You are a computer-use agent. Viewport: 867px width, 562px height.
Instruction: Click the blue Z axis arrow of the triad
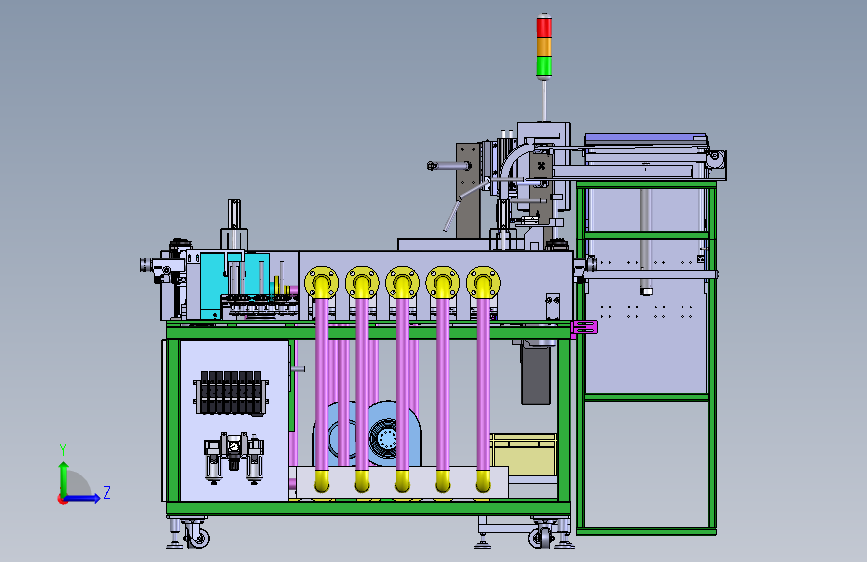[83, 498]
